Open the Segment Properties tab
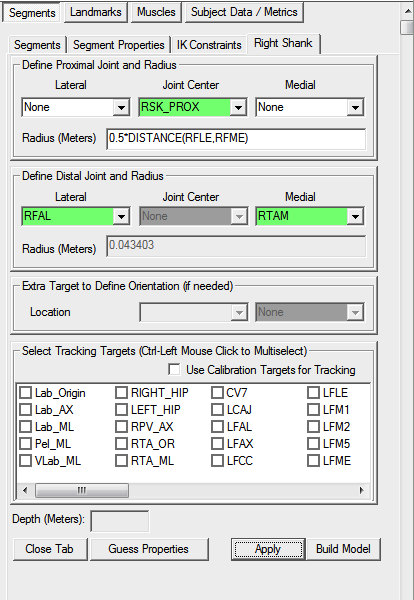Image resolution: width=414 pixels, height=600 pixels. click(119, 45)
